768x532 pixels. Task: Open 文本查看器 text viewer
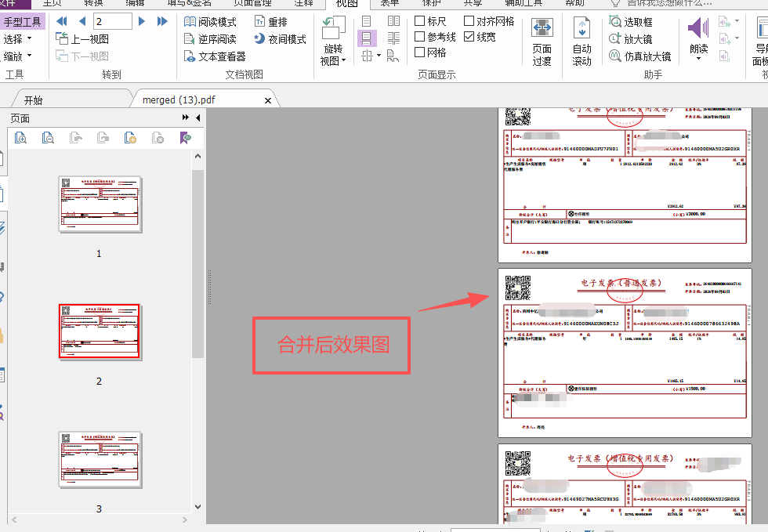215,56
